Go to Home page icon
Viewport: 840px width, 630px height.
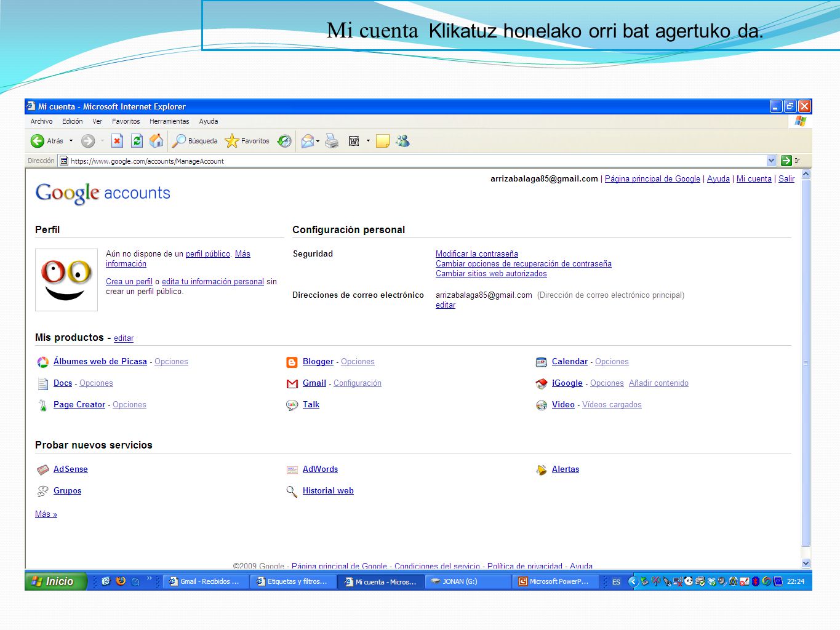pos(156,141)
